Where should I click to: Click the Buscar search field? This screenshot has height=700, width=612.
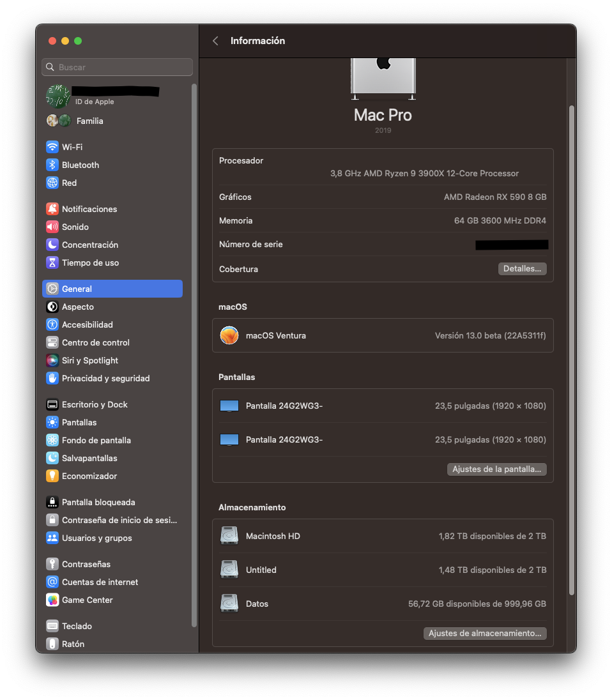pos(118,67)
